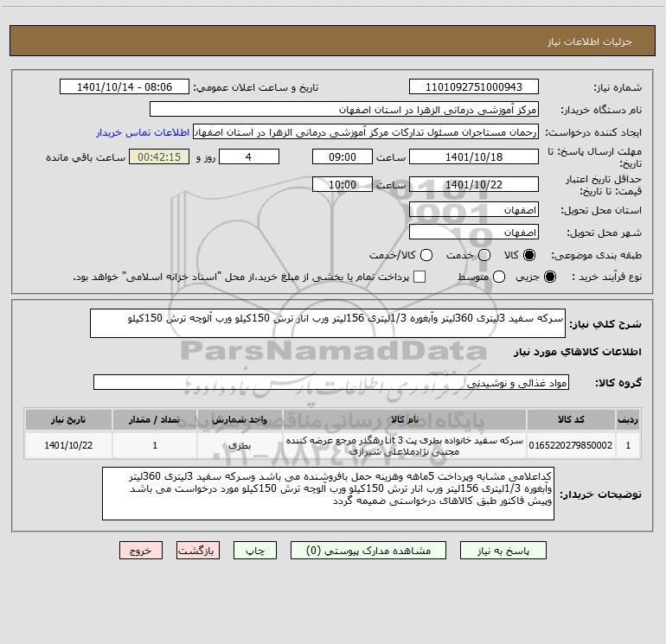Viewport: 666px width, 644px height.
Task: Click the چاپ print button
Action: [255, 550]
